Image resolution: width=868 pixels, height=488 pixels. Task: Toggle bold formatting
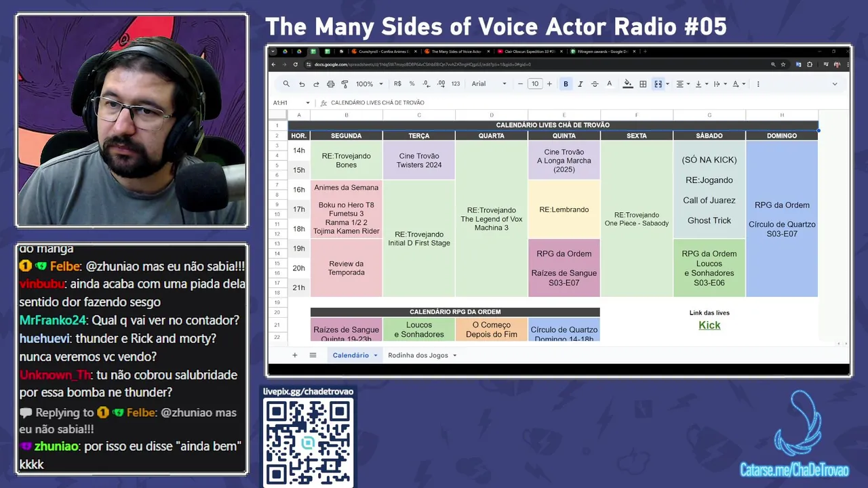coord(566,84)
